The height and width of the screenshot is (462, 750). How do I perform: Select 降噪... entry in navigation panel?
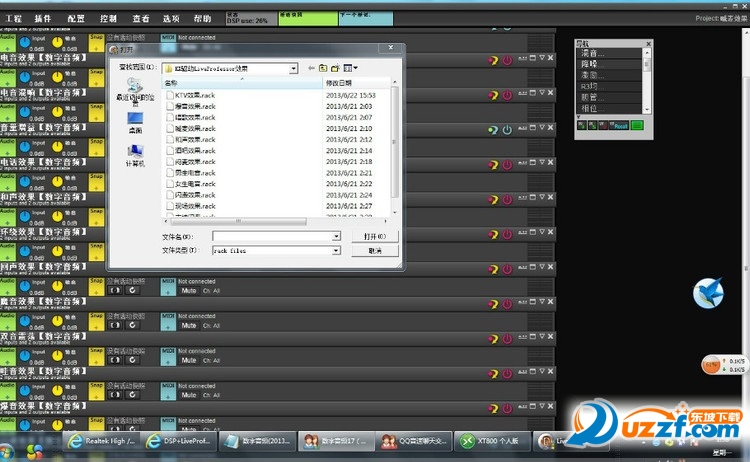pos(610,64)
